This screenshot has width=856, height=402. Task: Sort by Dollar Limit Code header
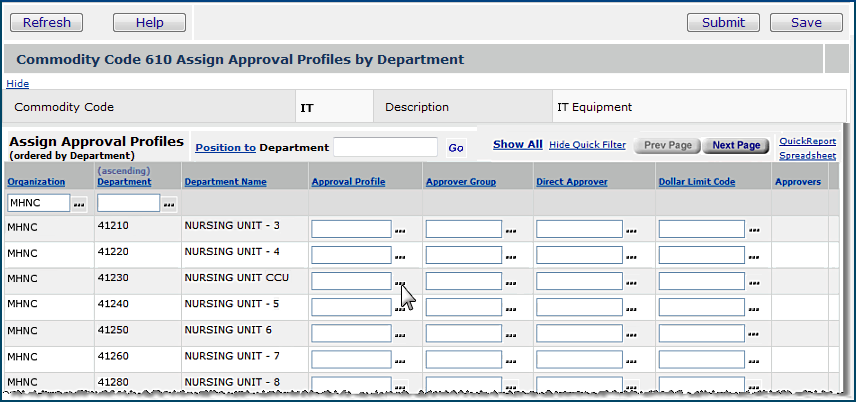pos(697,182)
